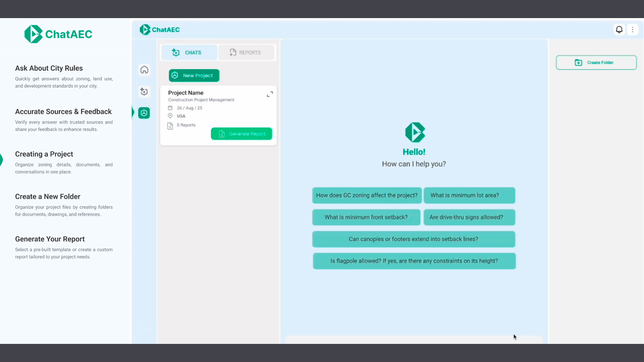
Task: Open the three-dot options menu
Action: pos(633,29)
